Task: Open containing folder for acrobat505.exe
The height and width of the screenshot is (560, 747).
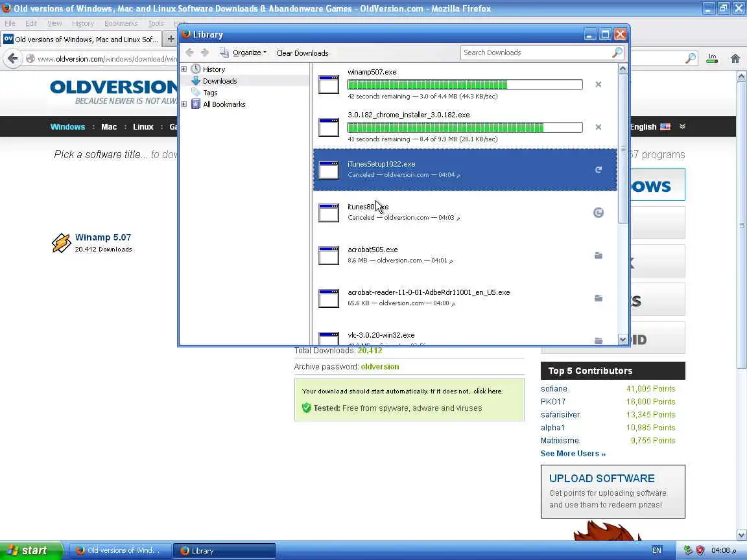Action: (599, 256)
